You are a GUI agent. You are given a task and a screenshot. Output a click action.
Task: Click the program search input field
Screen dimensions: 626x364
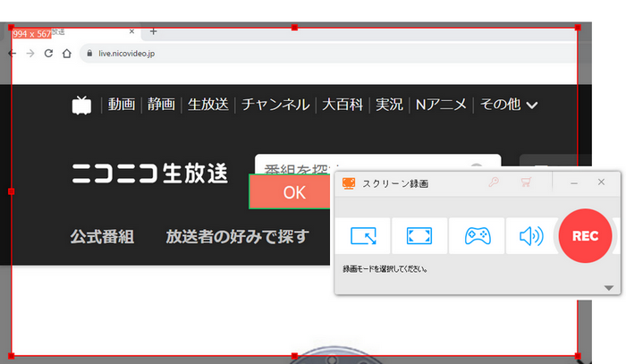[377, 165]
